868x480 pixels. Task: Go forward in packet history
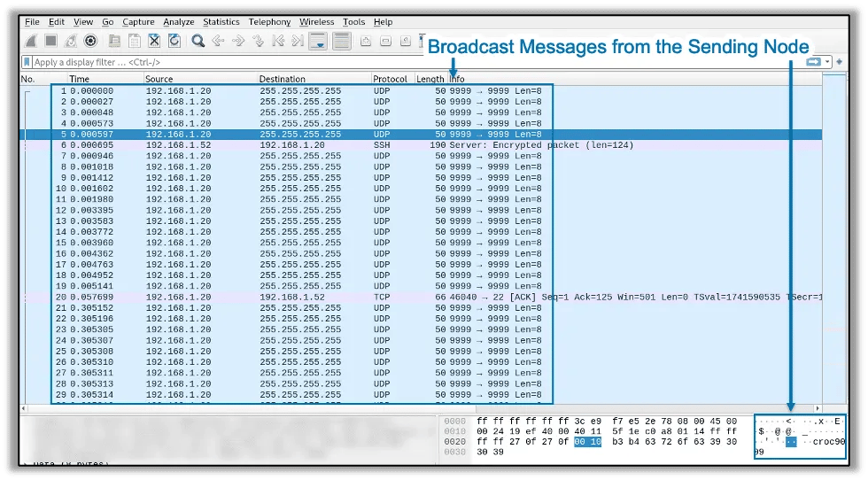[x=238, y=41]
